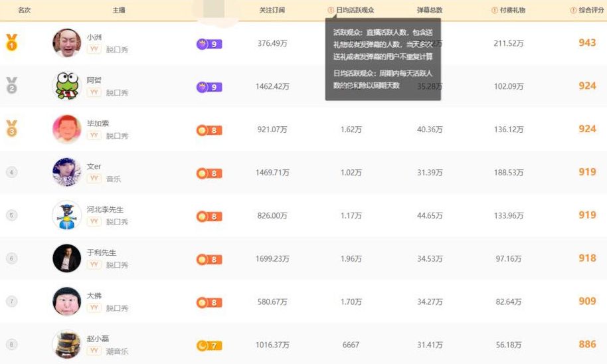Sort by the 弹幕总数 column header

(x=429, y=11)
